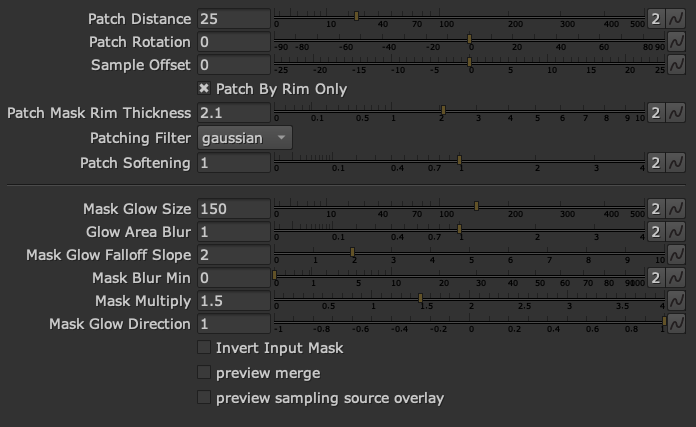Open animation menu for Mask Glow Falloff Slope

(676, 255)
